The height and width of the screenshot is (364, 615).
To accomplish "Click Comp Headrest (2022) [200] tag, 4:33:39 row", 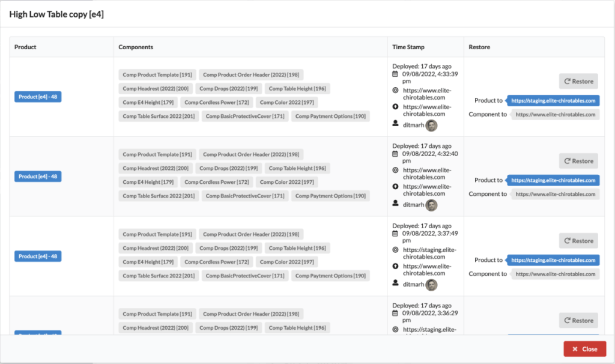I will pyautogui.click(x=156, y=89).
